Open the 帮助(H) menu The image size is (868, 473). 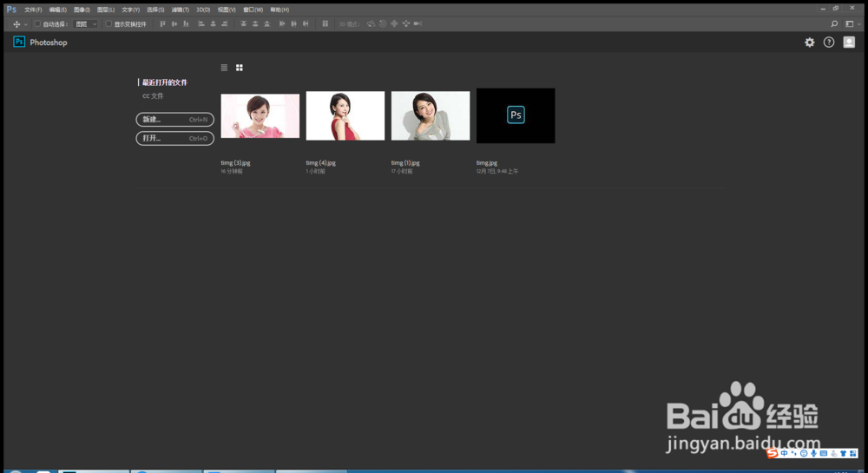pos(279,10)
